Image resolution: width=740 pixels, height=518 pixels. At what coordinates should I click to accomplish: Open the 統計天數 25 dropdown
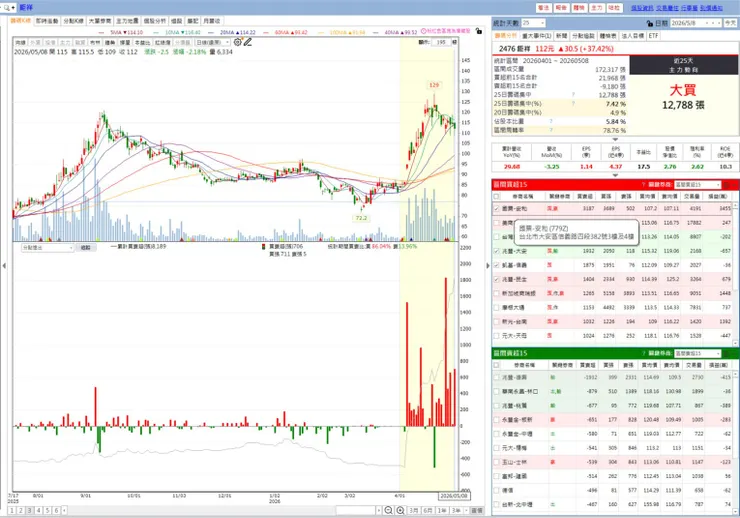pyautogui.click(x=533, y=23)
